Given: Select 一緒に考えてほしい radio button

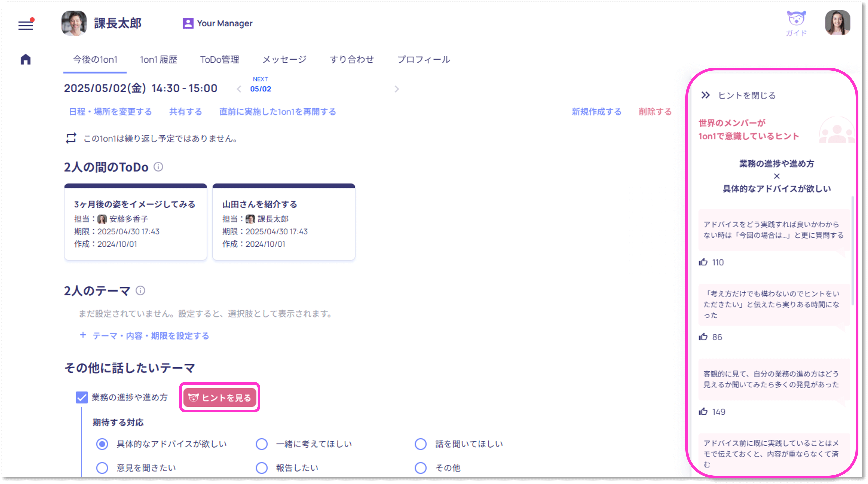Looking at the screenshot, I should click(261, 444).
